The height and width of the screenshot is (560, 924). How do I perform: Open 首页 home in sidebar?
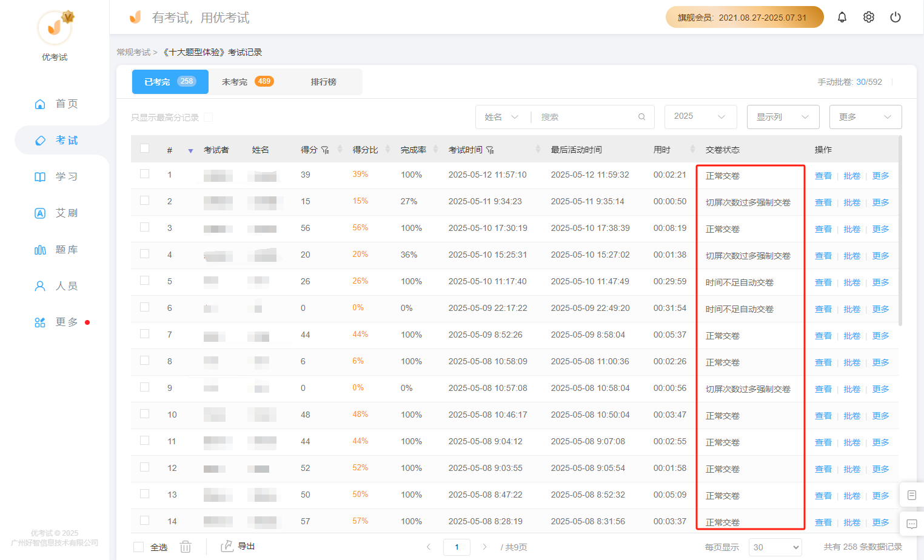pyautogui.click(x=56, y=104)
